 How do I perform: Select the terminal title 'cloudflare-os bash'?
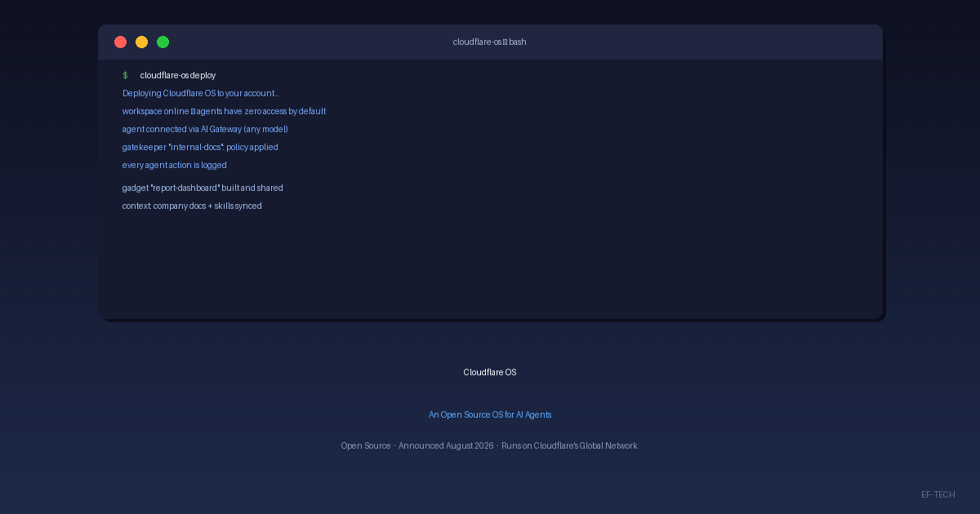(x=490, y=42)
